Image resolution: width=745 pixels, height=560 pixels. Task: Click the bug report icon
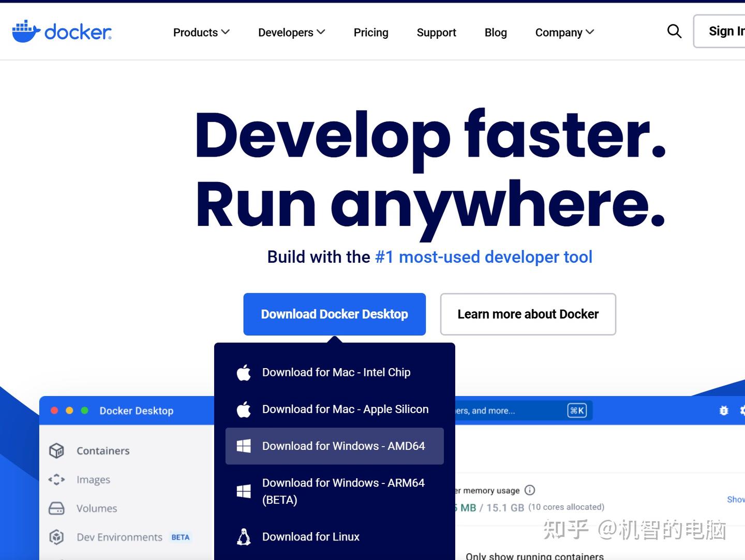pos(724,411)
